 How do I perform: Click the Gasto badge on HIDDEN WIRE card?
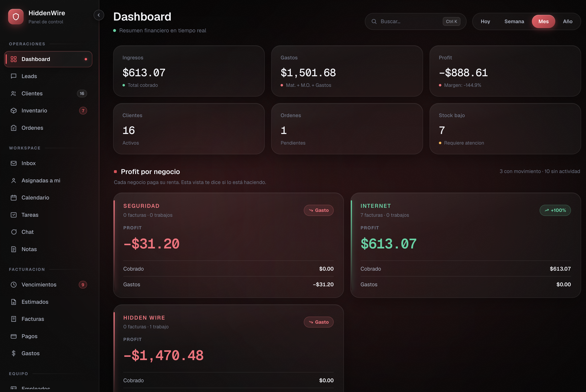[318, 322]
